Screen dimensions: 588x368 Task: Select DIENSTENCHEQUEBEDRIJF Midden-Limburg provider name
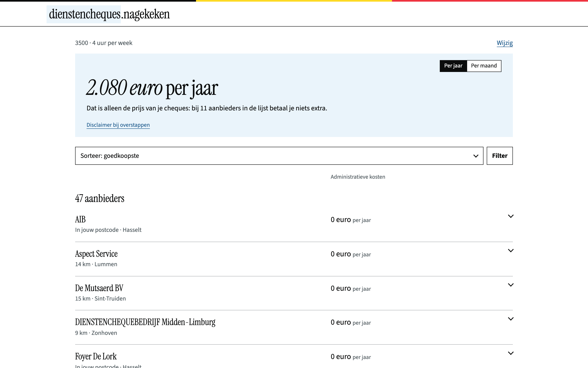point(145,322)
